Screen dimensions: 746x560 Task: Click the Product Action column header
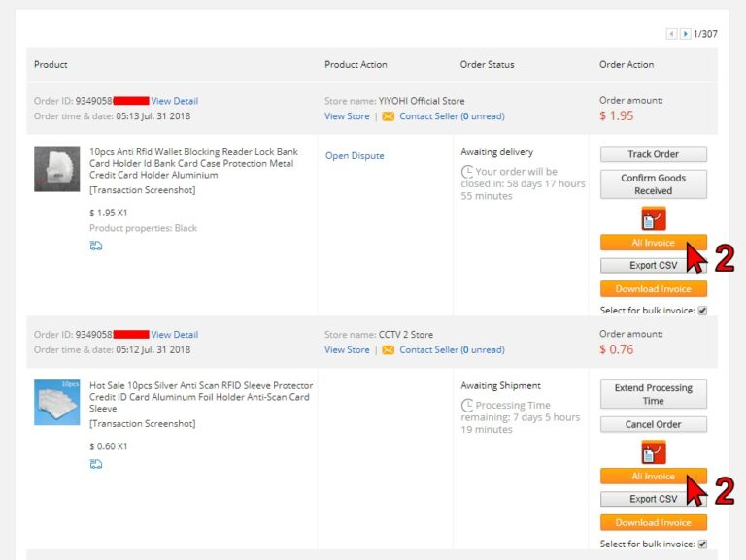point(356,65)
